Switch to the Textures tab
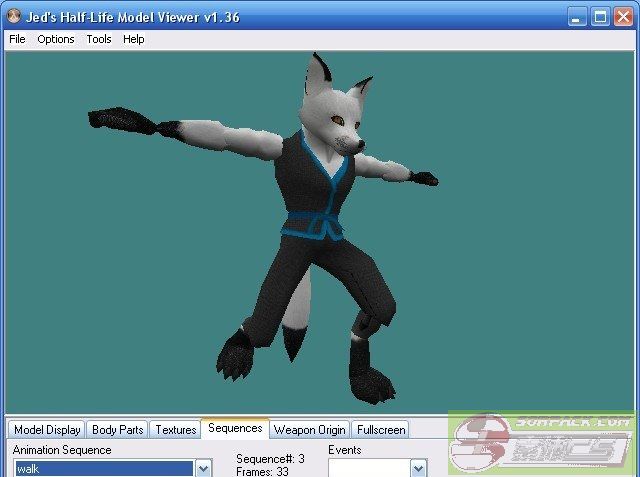 click(176, 430)
